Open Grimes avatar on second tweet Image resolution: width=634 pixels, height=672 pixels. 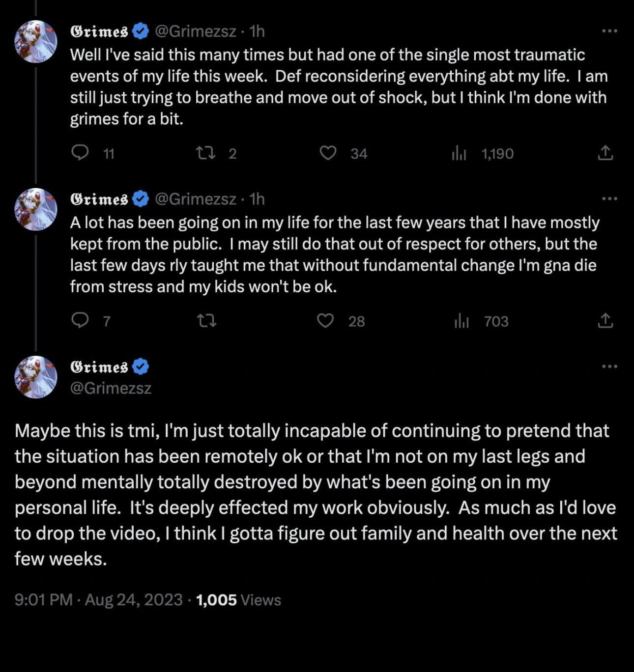click(x=36, y=210)
